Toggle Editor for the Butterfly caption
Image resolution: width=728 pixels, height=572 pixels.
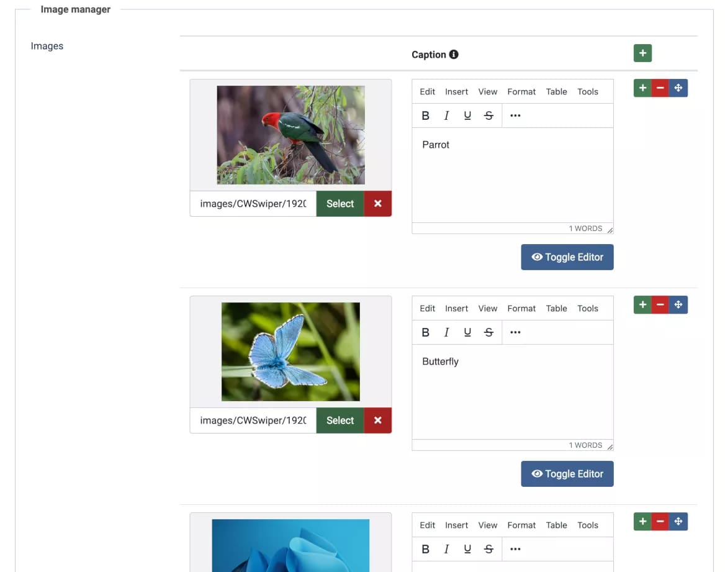coord(567,474)
